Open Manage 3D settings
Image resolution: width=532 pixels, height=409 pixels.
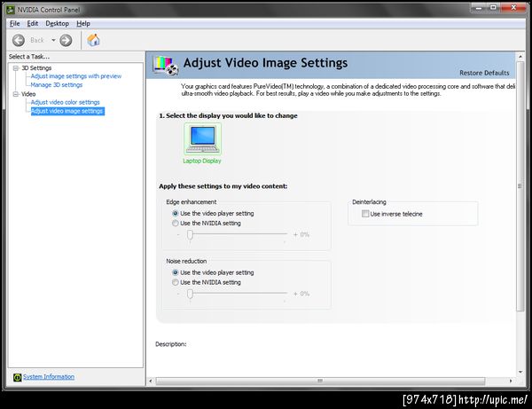coord(57,85)
